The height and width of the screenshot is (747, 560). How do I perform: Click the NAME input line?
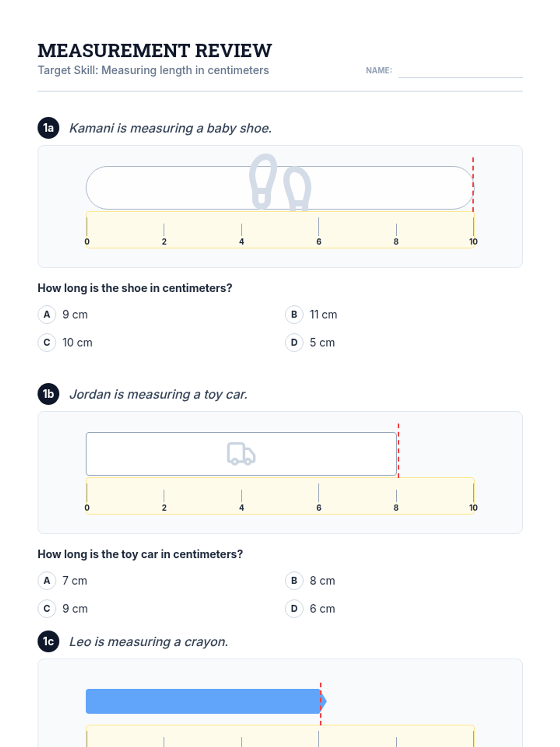(x=460, y=71)
